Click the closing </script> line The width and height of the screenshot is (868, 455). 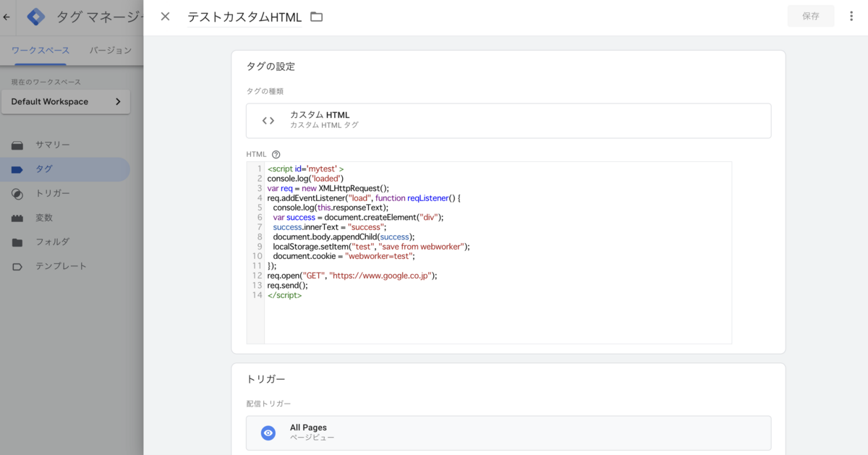pos(284,294)
